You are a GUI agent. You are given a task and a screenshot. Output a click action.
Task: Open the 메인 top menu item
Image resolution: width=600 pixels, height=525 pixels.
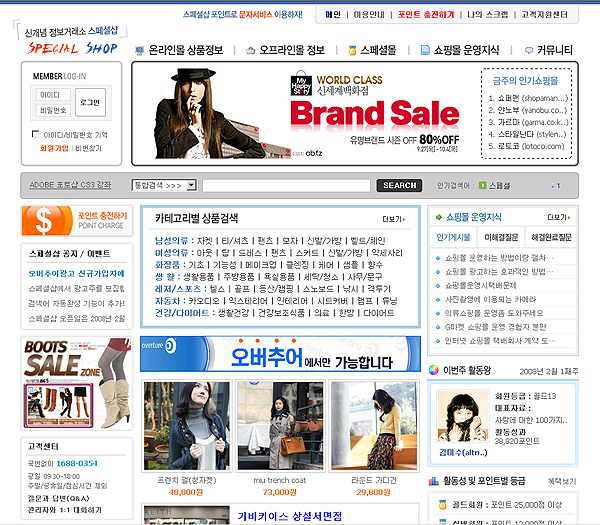333,15
